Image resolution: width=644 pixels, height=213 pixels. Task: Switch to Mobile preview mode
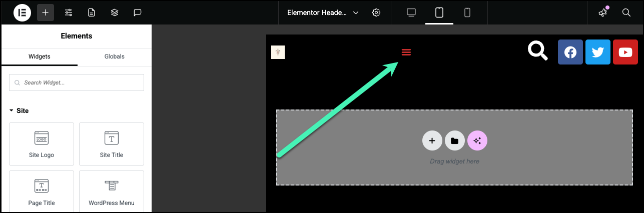click(467, 12)
